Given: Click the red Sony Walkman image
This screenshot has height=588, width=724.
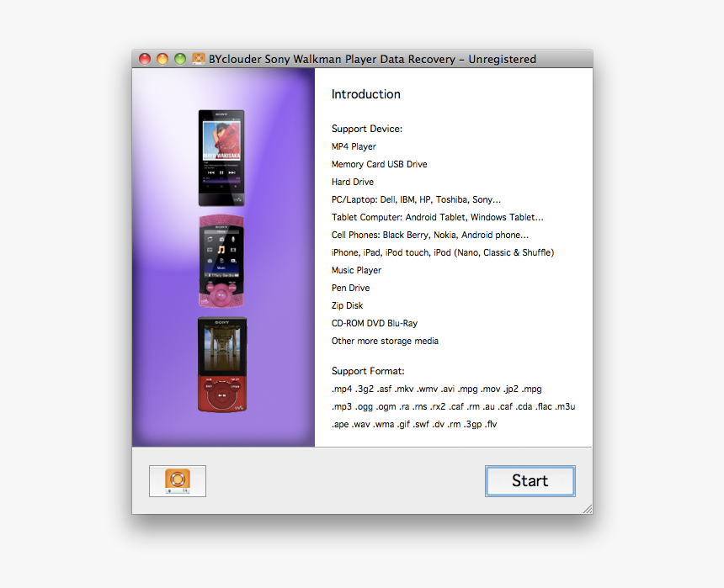Looking at the screenshot, I should click(221, 364).
